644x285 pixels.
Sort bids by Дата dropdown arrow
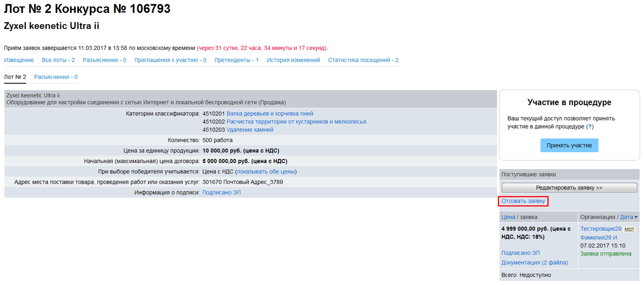[x=636, y=217]
